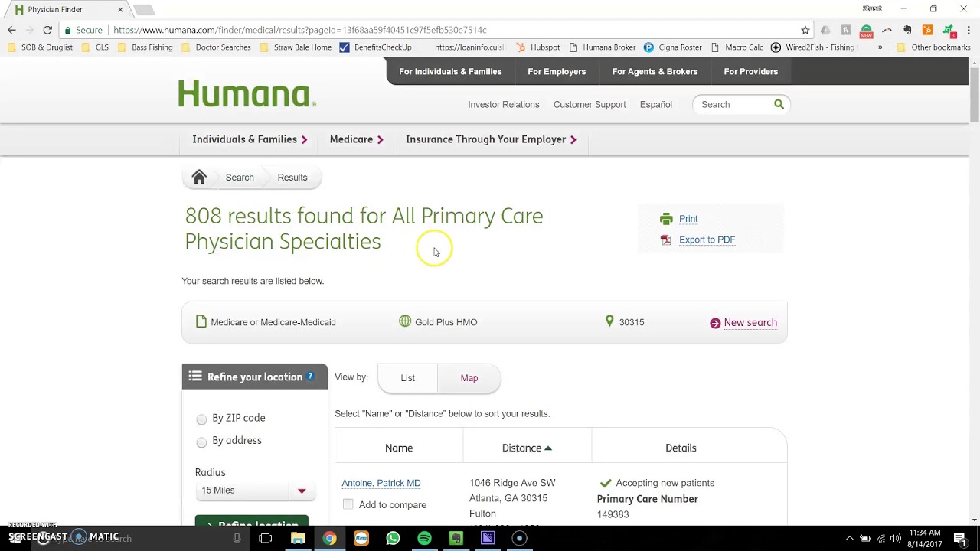The image size is (980, 551).
Task: Show hidden bookmarks with the chevron
Action: click(880, 47)
